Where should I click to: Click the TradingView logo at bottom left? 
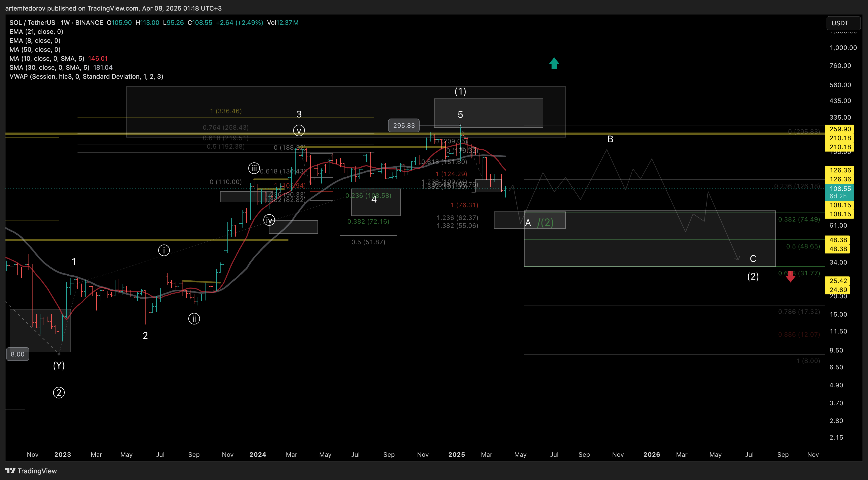(31, 470)
